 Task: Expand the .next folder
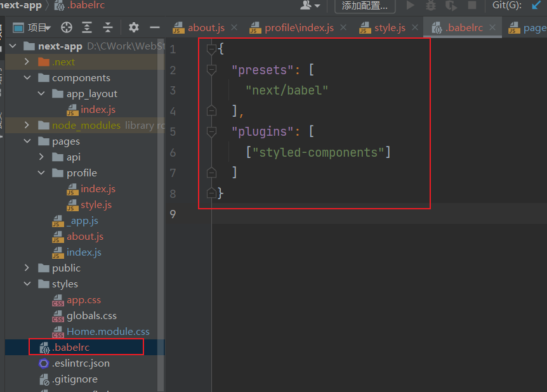[27, 62]
